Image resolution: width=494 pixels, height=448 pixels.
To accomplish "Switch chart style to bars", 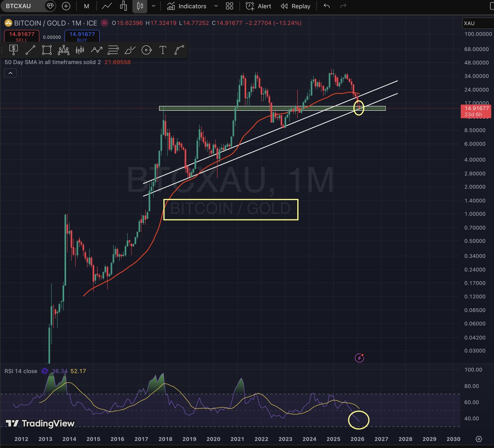I will [x=123, y=6].
